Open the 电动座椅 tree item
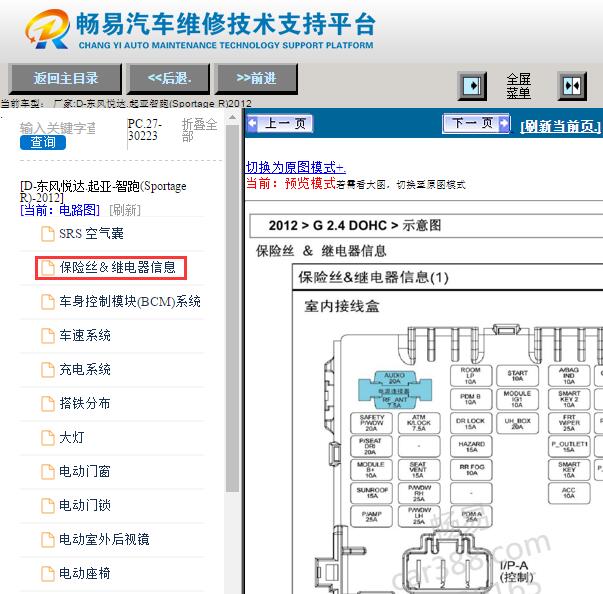The height and width of the screenshot is (594, 603). pos(85,573)
